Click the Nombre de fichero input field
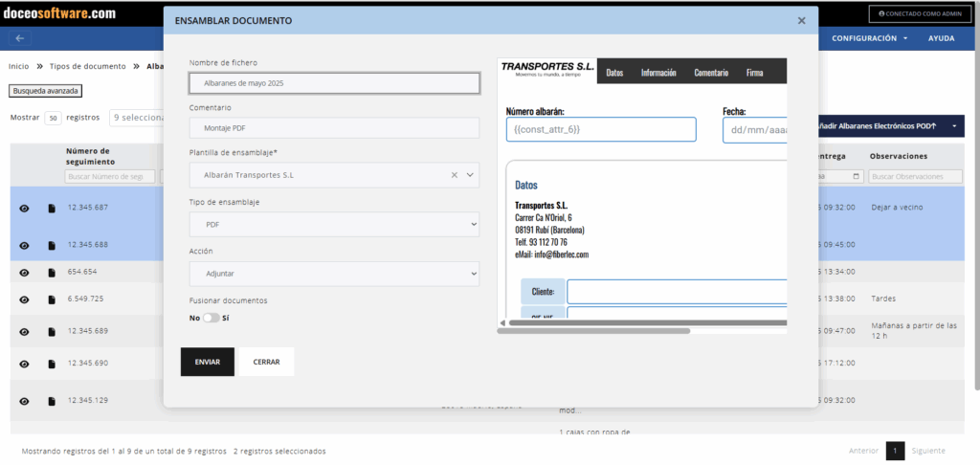Viewport: 980px width, 465px height. [x=334, y=83]
